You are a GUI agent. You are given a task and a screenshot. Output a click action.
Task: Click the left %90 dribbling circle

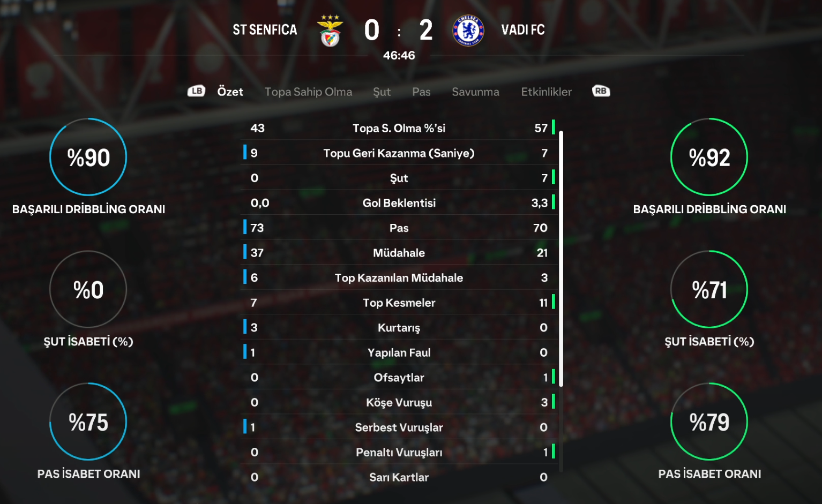click(x=88, y=157)
